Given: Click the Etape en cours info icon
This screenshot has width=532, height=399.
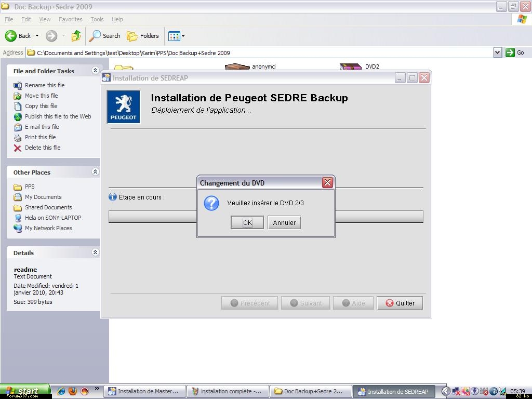Looking at the screenshot, I should (x=113, y=197).
